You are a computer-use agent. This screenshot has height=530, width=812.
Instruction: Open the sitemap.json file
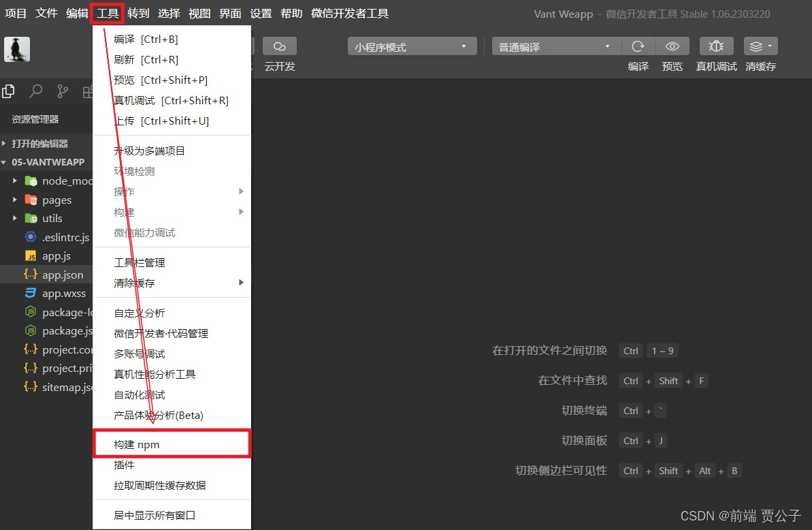[59, 387]
